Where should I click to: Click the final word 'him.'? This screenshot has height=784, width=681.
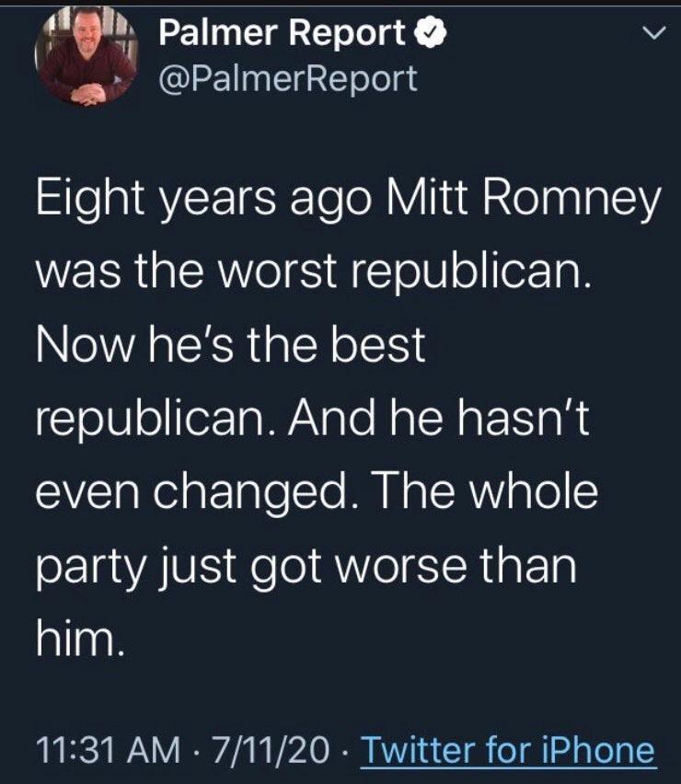tap(80, 639)
